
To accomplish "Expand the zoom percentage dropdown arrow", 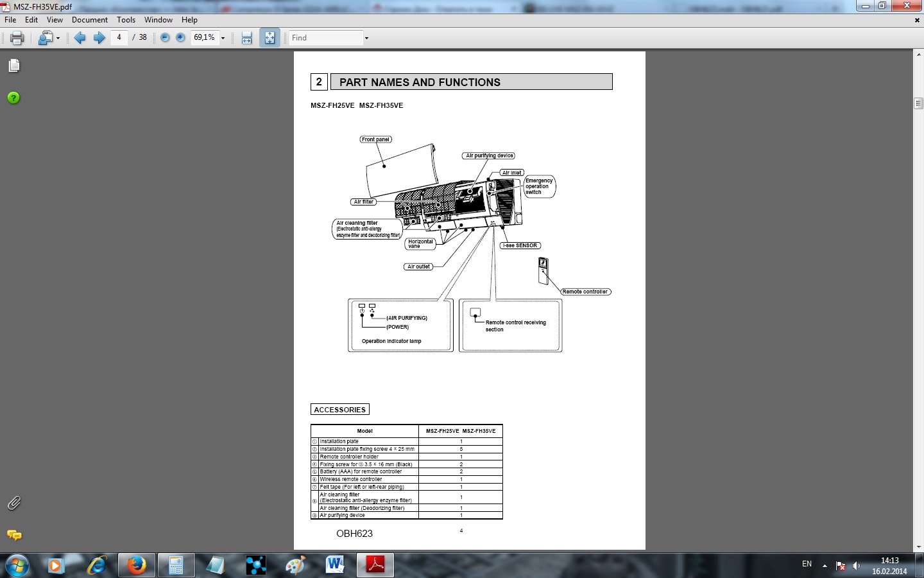I will click(x=223, y=38).
